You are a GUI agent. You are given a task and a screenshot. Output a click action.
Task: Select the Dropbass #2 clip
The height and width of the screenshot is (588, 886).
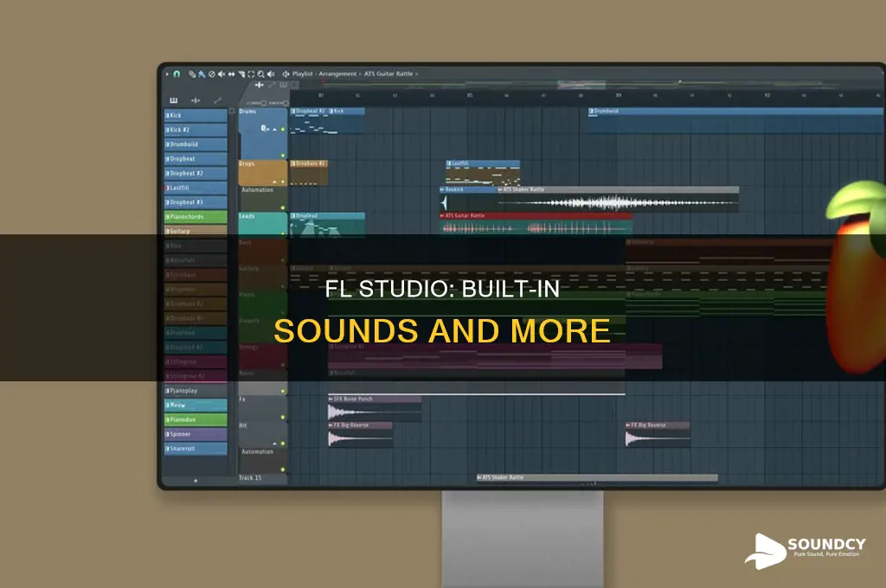click(x=309, y=173)
